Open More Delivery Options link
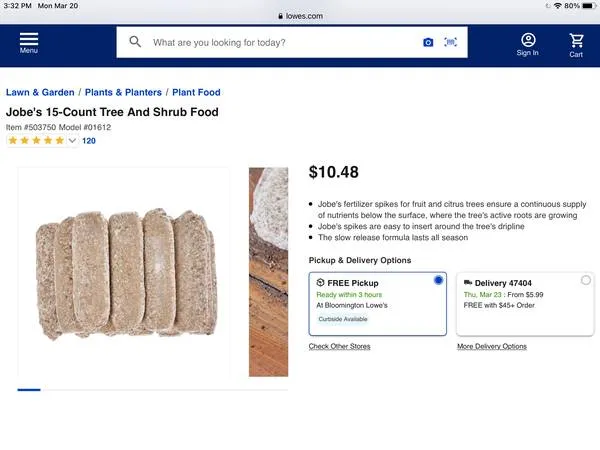The height and width of the screenshot is (450, 600). (x=491, y=346)
